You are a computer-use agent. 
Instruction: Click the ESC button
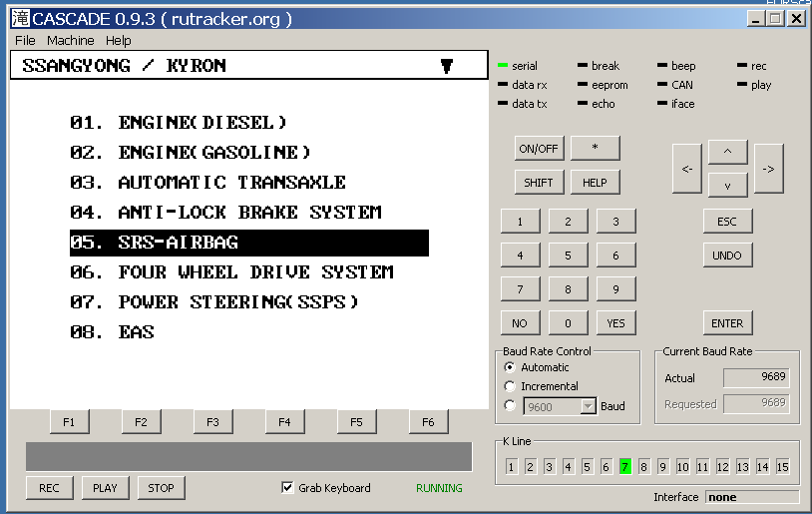click(727, 222)
